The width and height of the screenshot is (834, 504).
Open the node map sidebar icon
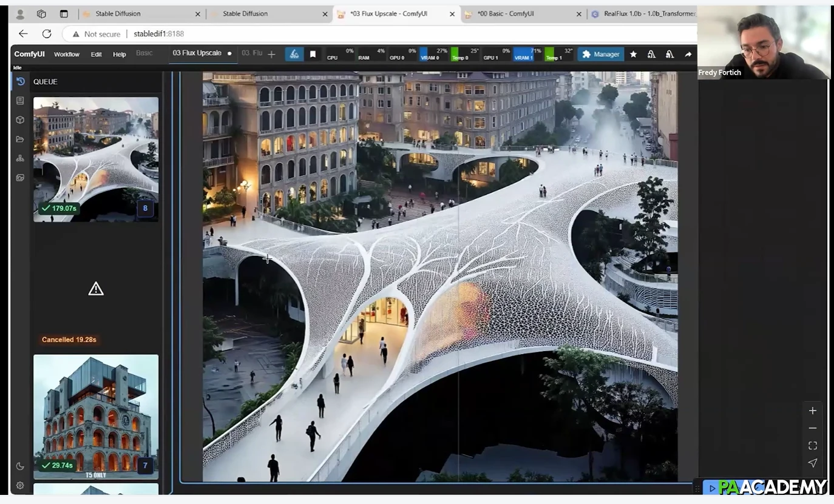coord(19,158)
